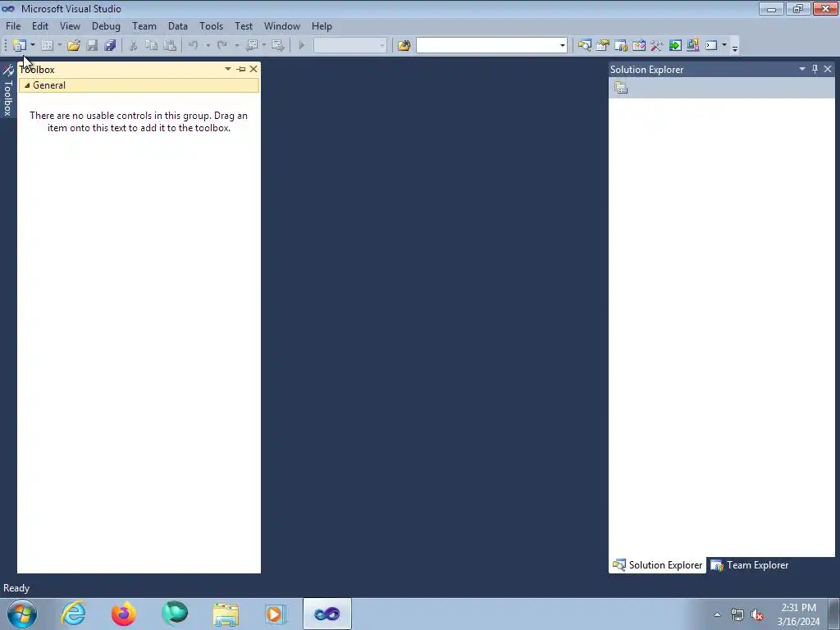
Task: Click the Properties Window toolbar icon
Action: pyautogui.click(x=603, y=46)
